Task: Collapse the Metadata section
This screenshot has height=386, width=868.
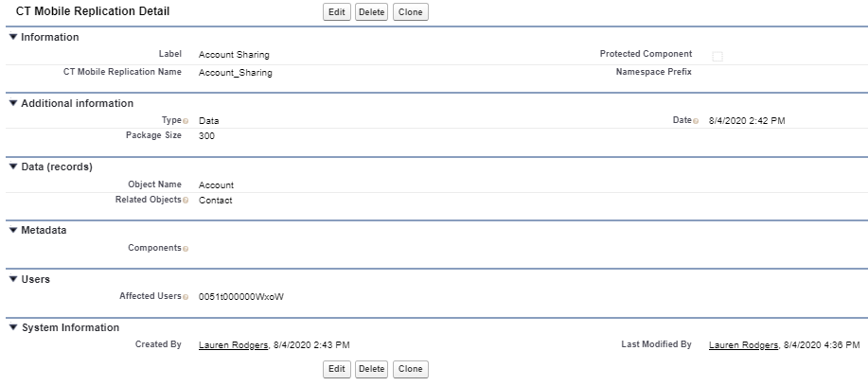Action: (12, 230)
